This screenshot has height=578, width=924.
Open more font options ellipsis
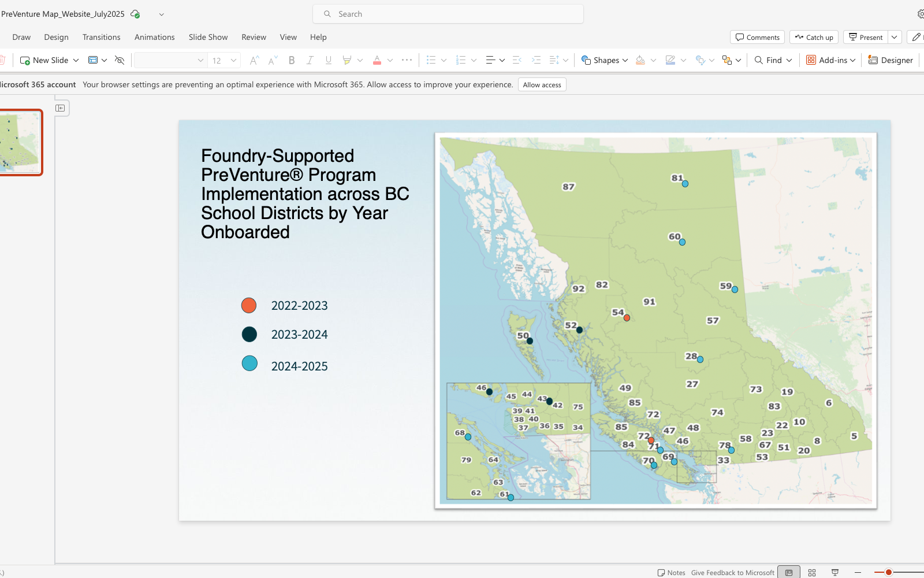(x=407, y=60)
